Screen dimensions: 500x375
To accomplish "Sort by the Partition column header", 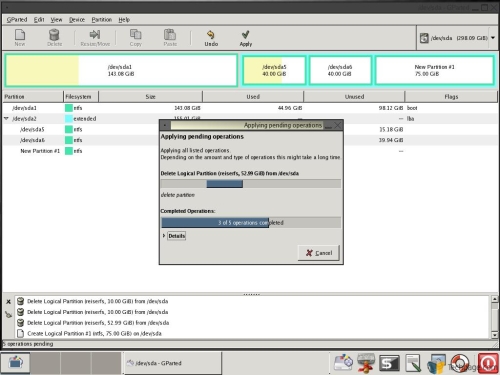I will [x=33, y=97].
